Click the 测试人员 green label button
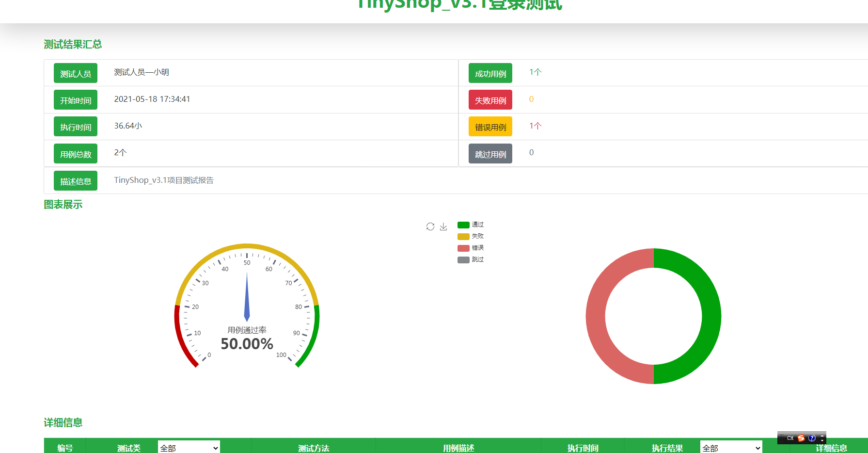Screen dimensions: 868x453 (76, 73)
